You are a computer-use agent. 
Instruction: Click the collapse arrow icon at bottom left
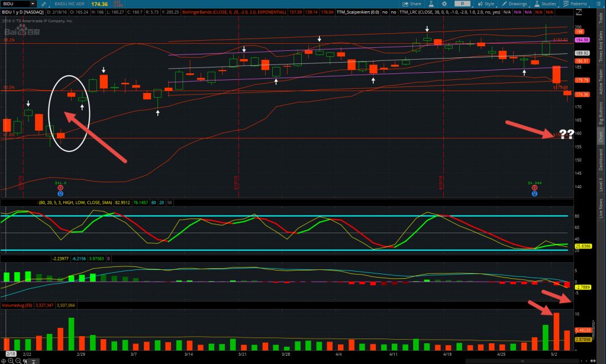point(33,362)
